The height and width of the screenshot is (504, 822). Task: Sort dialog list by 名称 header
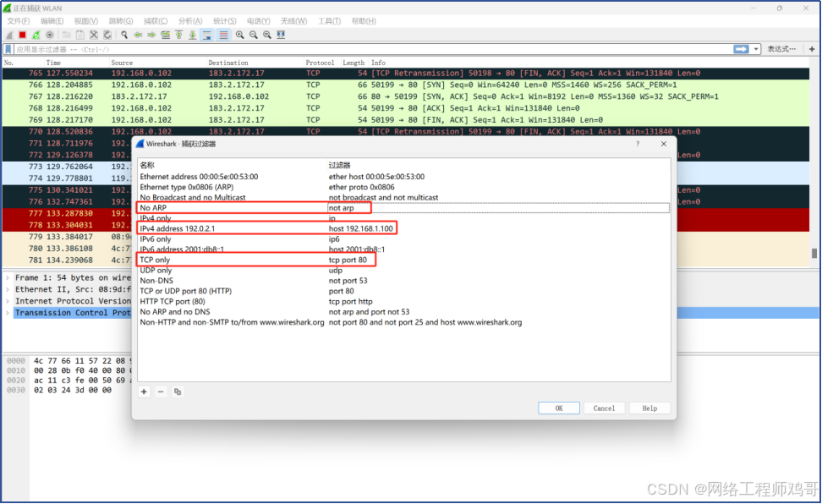click(x=147, y=165)
